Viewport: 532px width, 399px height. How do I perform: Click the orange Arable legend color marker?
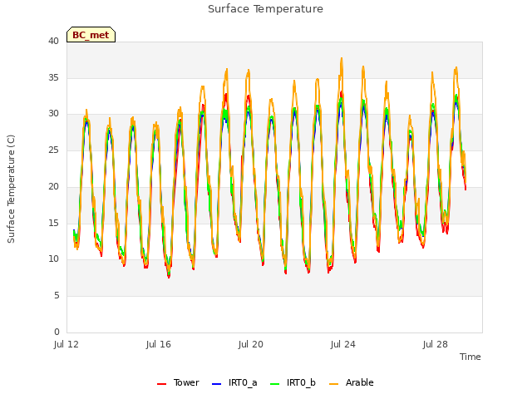pyautogui.click(x=333, y=384)
